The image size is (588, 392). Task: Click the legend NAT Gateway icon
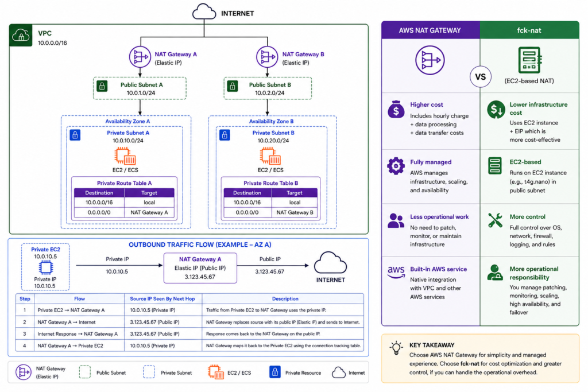[23, 372]
